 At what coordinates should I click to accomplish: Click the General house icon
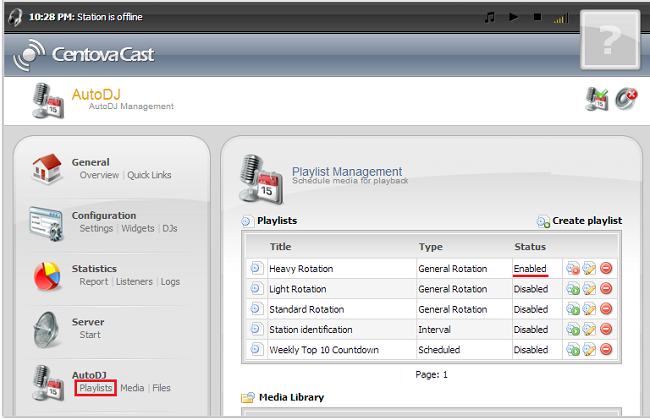[46, 168]
